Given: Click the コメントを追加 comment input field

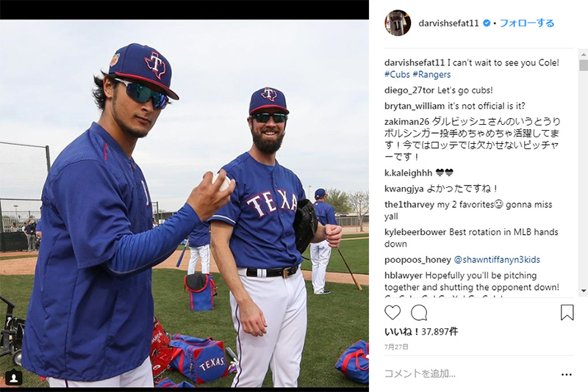Looking at the screenshot, I should pyautogui.click(x=469, y=374).
